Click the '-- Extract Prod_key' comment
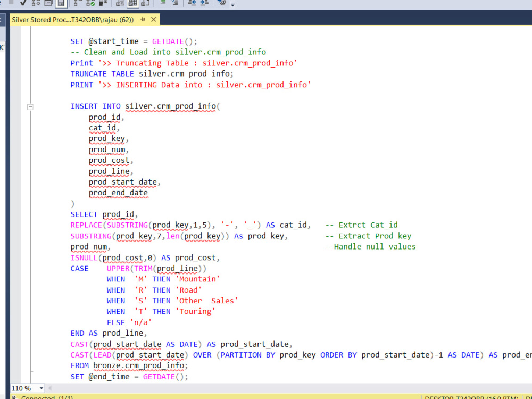The height and width of the screenshot is (399, 532). (x=368, y=236)
